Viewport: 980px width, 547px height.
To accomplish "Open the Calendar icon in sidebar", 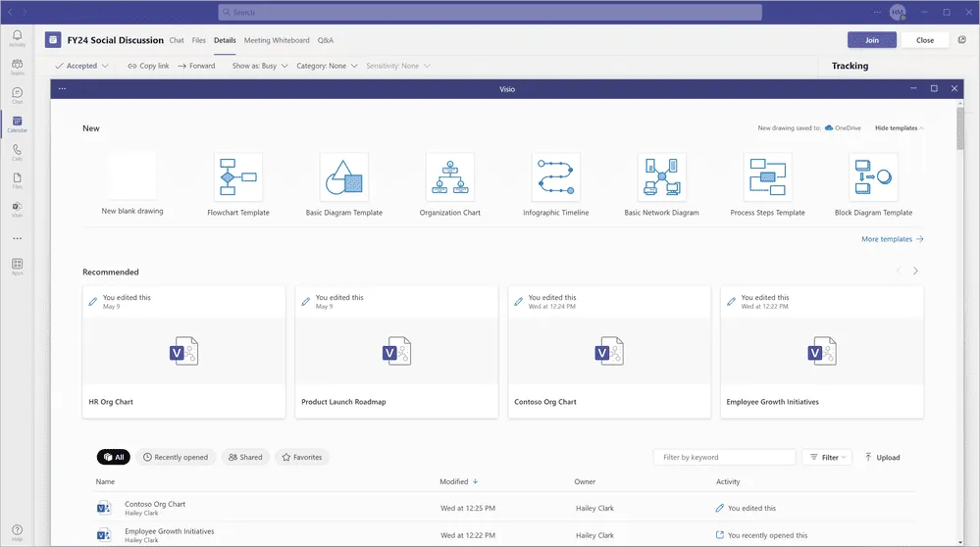I will 17,124.
